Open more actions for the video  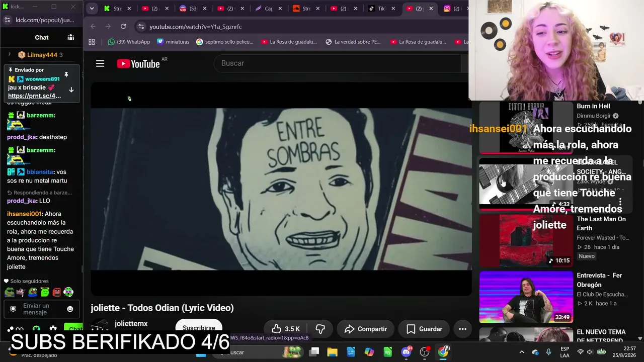pos(462,329)
